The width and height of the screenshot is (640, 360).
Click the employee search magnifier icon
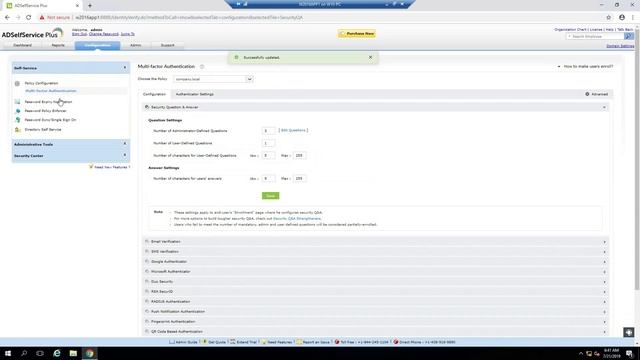629,36
